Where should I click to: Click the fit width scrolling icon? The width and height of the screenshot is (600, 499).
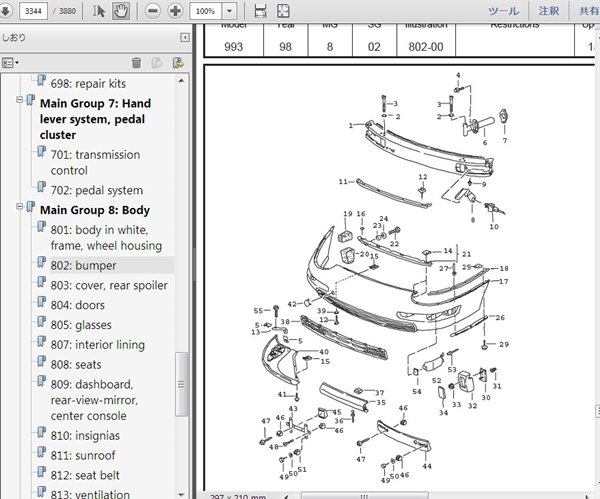tap(260, 11)
